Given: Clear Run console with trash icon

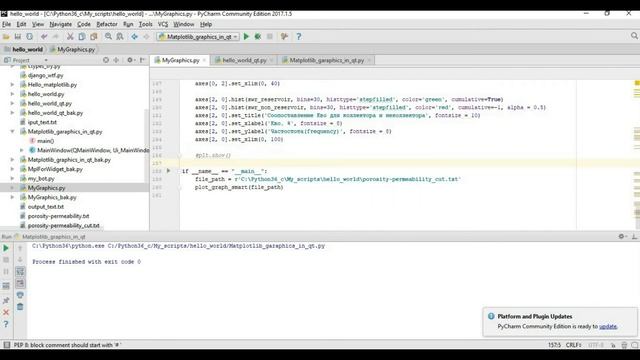Looking at the screenshot, I should click(20, 307).
